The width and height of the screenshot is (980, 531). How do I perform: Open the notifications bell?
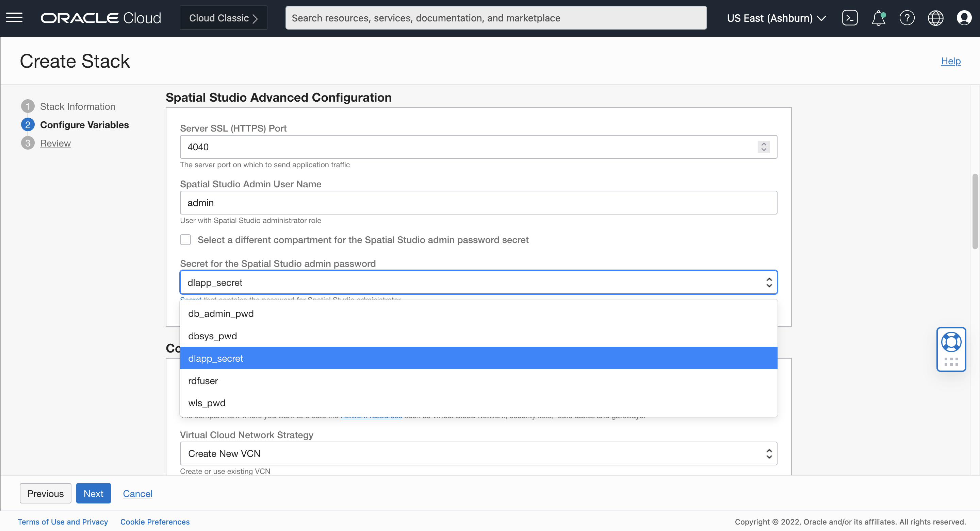878,18
